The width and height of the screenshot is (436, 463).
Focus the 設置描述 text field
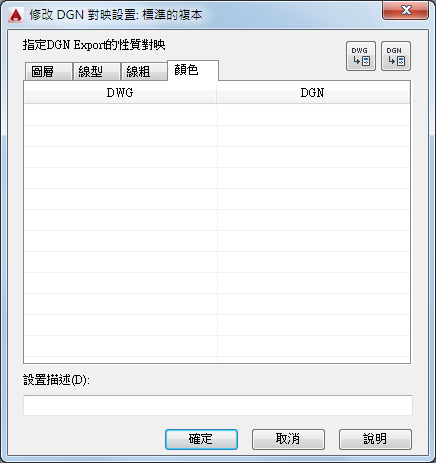[218, 405]
